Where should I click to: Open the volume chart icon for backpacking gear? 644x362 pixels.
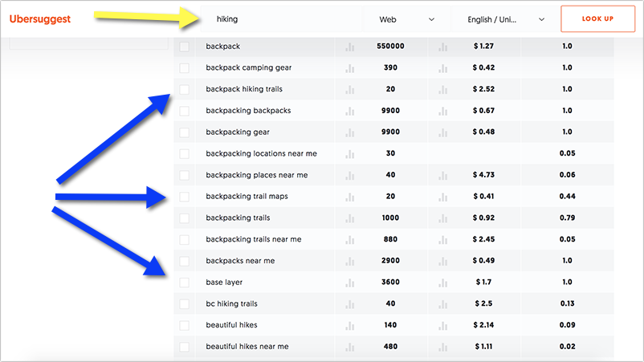(x=349, y=132)
